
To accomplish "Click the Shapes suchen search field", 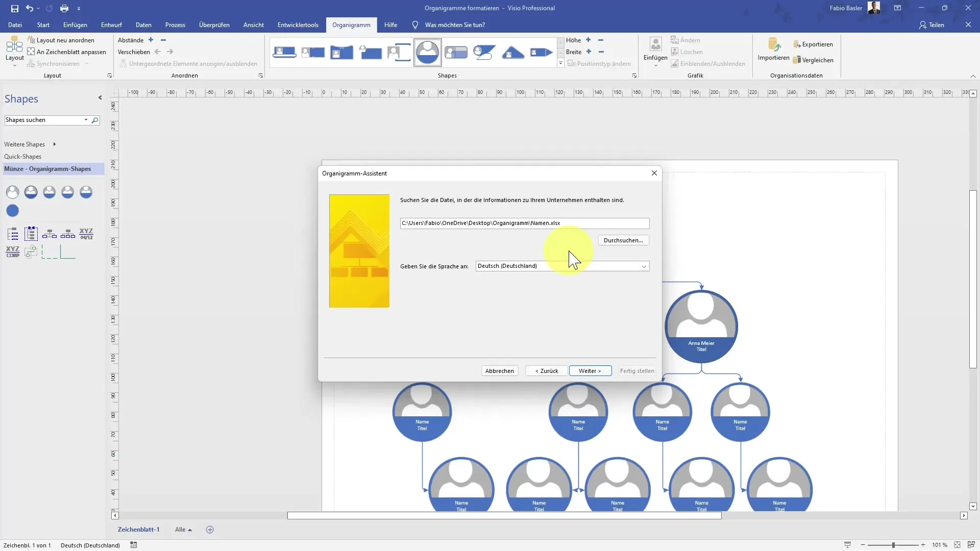I will coord(43,120).
